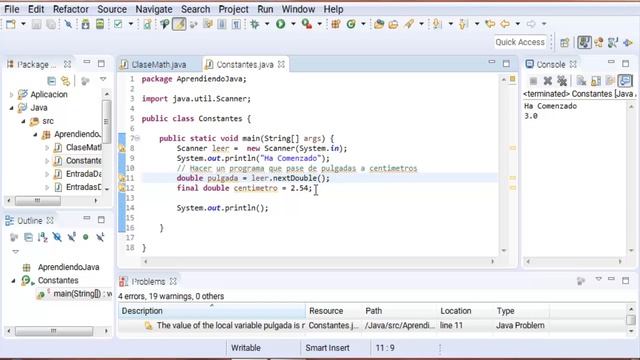Open the Project menu

[233, 9]
